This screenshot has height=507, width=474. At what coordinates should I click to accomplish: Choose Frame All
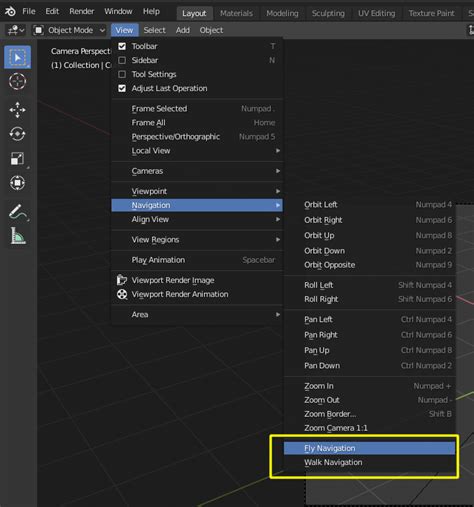[x=197, y=123]
